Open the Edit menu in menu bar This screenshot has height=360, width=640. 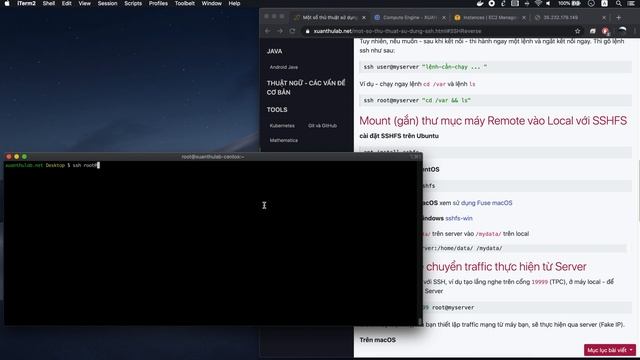[67, 4]
